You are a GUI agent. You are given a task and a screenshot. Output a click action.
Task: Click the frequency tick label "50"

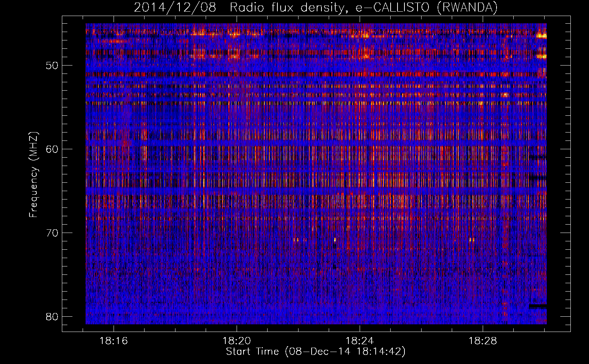52,66
